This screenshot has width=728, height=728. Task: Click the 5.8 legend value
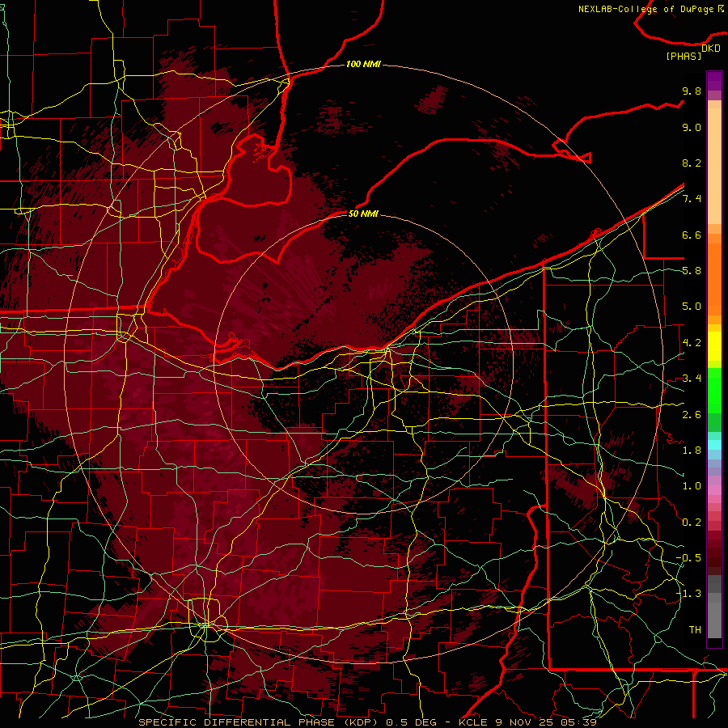pyautogui.click(x=692, y=271)
